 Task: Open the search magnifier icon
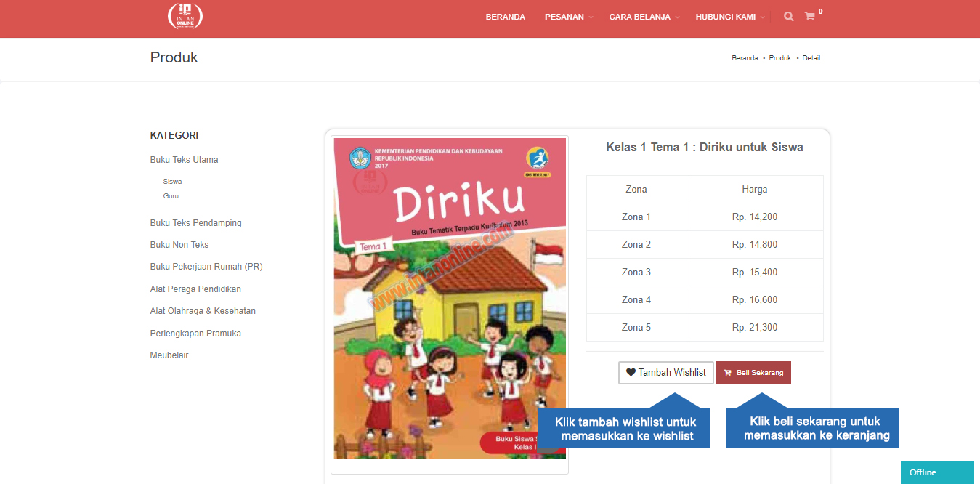coord(789,17)
